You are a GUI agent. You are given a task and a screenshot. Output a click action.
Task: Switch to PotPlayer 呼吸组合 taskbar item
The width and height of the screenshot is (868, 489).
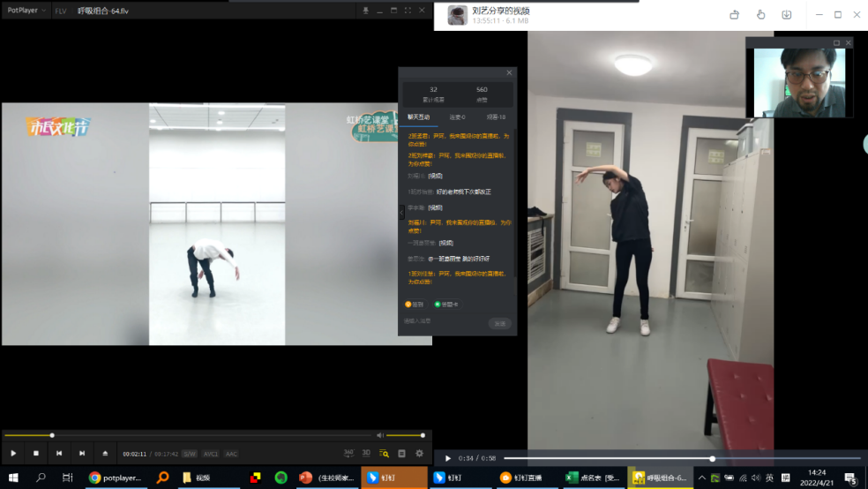(661, 478)
